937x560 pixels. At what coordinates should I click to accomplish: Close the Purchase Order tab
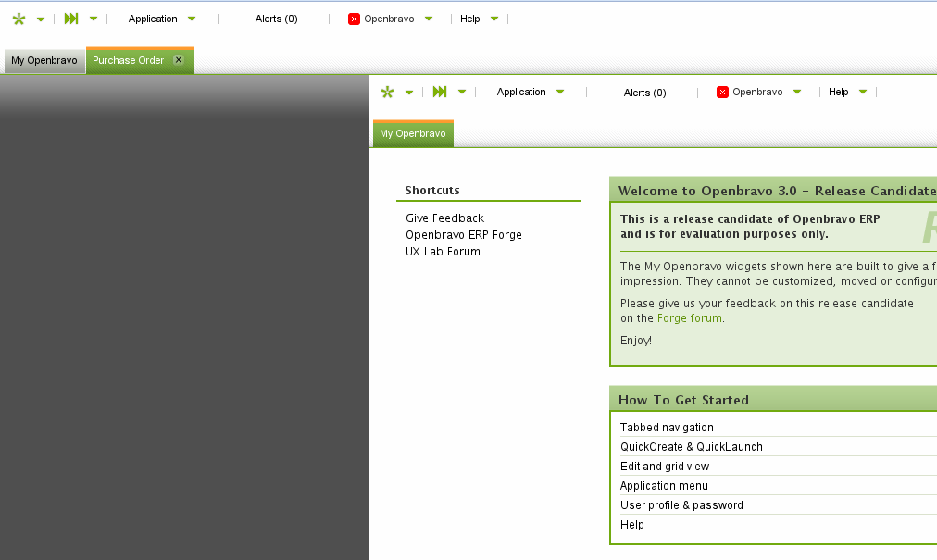pos(179,60)
